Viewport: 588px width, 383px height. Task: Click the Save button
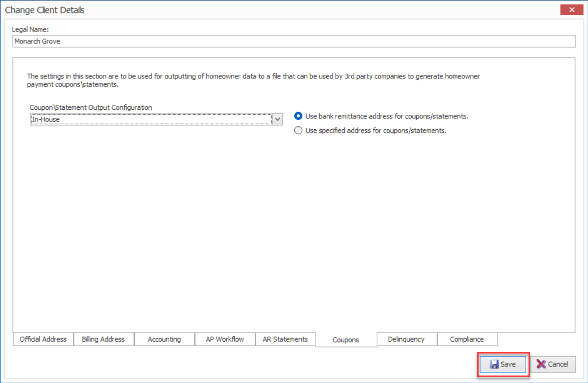tap(503, 364)
